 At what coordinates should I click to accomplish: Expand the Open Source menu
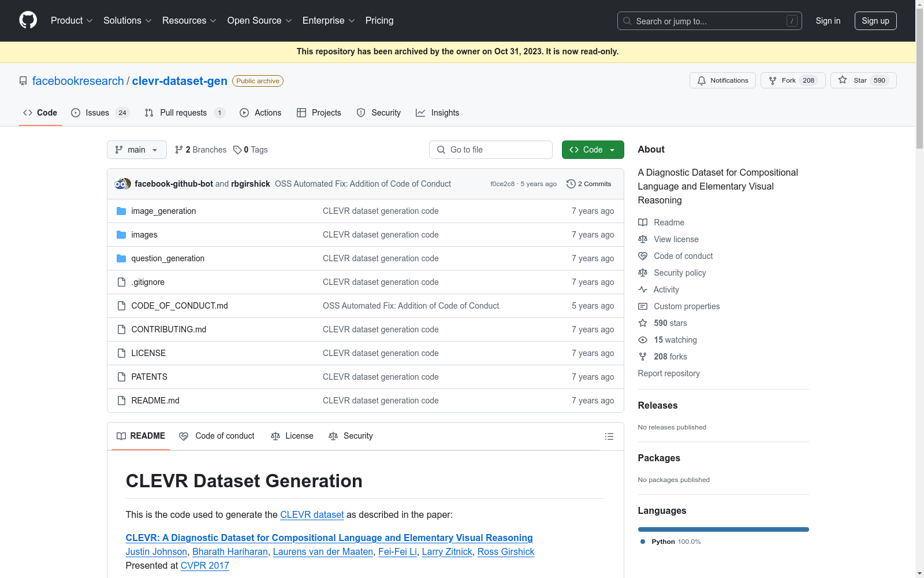coord(260,21)
